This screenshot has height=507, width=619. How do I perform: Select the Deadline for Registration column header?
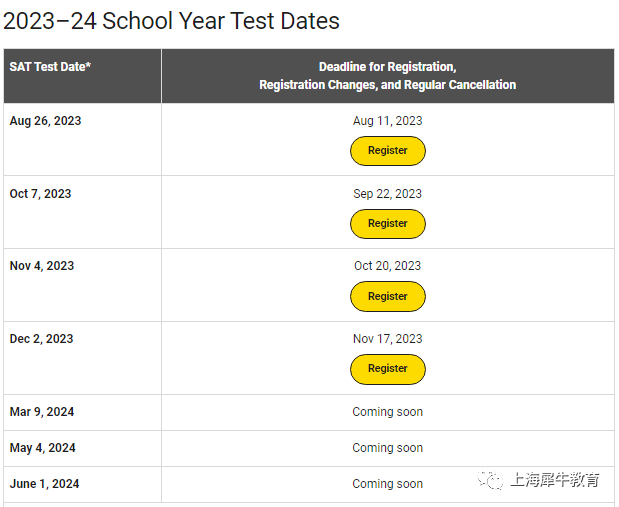click(x=388, y=76)
